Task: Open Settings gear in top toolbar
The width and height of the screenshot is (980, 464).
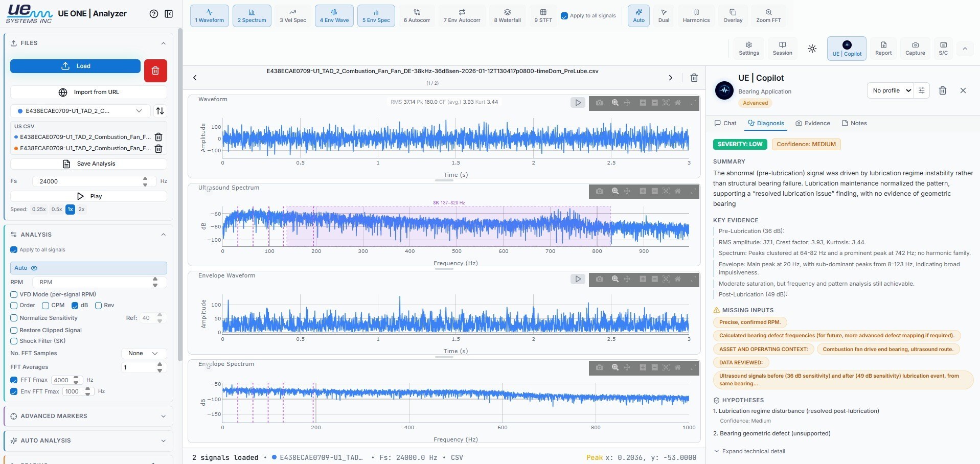Action: click(749, 49)
